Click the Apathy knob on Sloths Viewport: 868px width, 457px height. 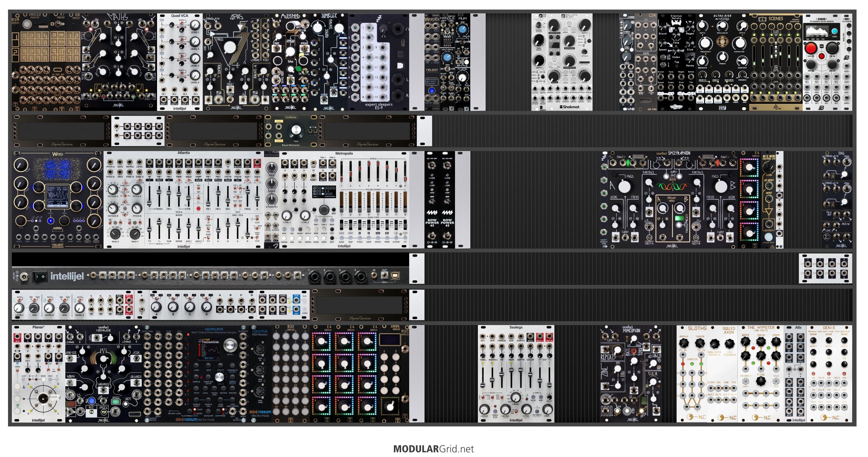tap(683, 343)
